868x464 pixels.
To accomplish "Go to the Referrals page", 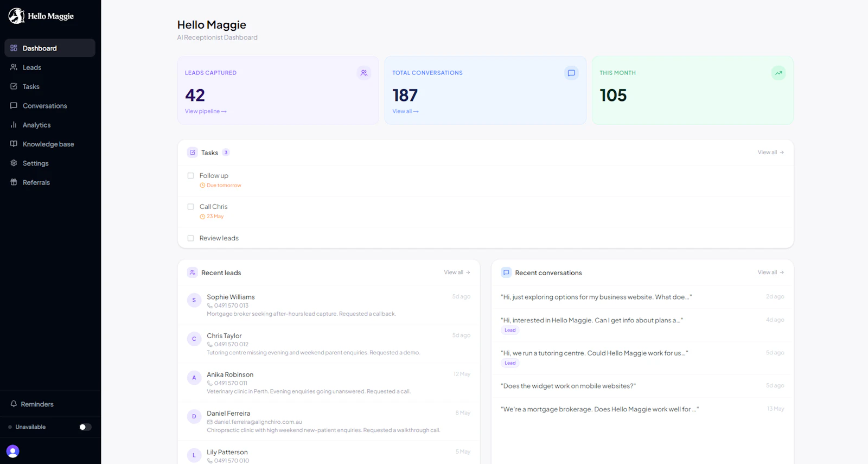I will [50, 182].
